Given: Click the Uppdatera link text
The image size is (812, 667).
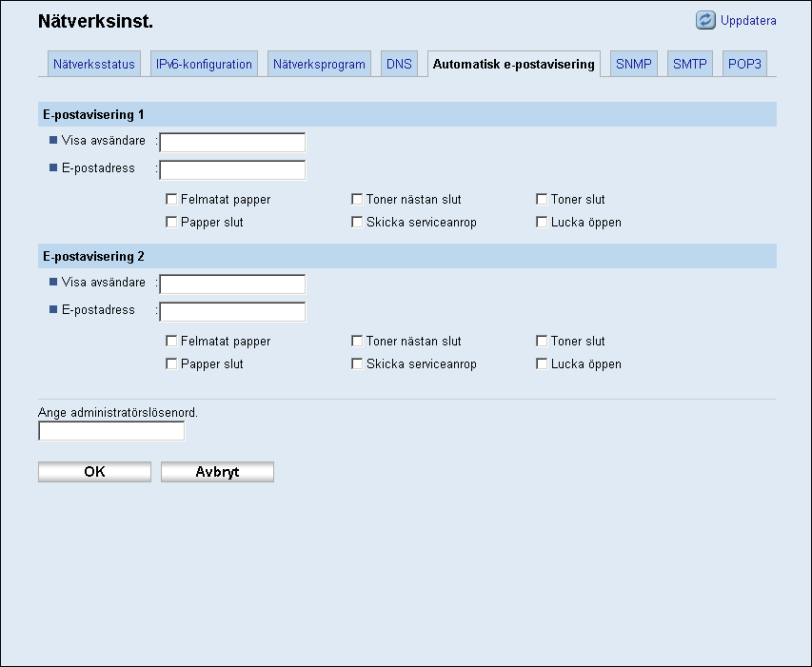Looking at the screenshot, I should [x=748, y=21].
